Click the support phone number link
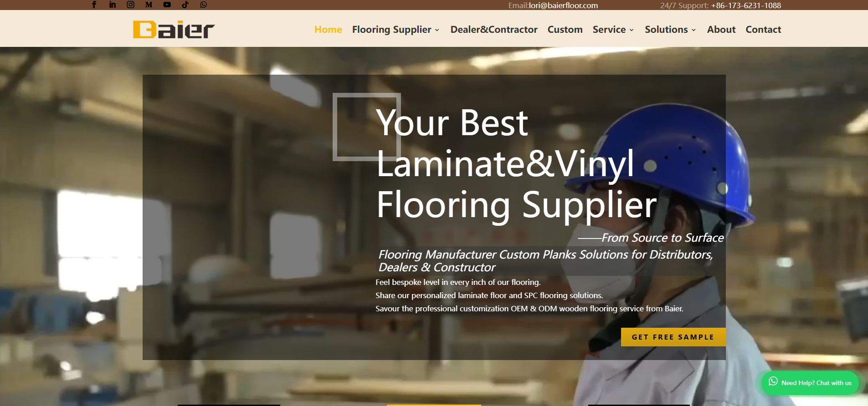This screenshot has width=868, height=406. click(x=746, y=5)
